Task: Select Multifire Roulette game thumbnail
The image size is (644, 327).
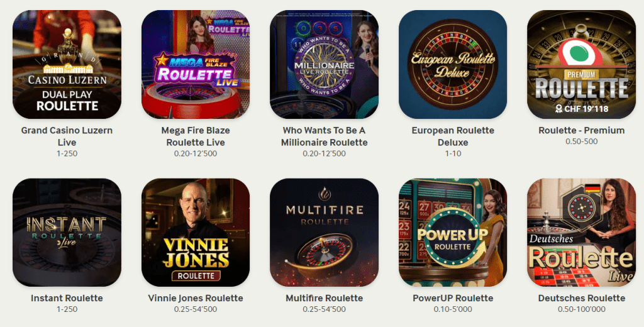Action: pyautogui.click(x=324, y=233)
